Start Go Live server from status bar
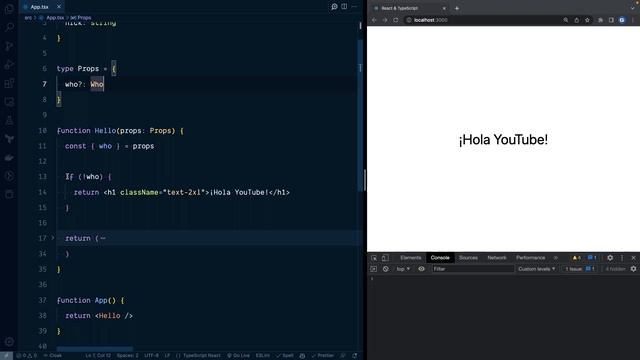640x360 pixels. pyautogui.click(x=238, y=356)
